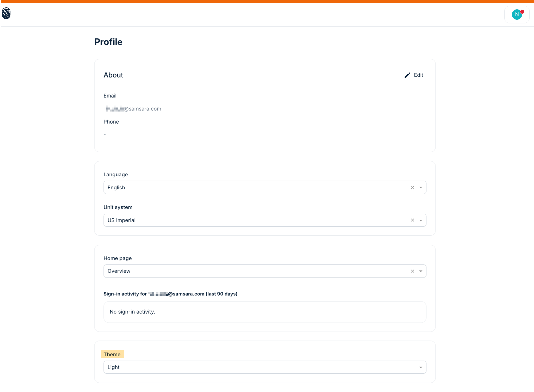The width and height of the screenshot is (534, 392).
Task: Click the masked samsara.com email address
Action: pyautogui.click(x=133, y=109)
